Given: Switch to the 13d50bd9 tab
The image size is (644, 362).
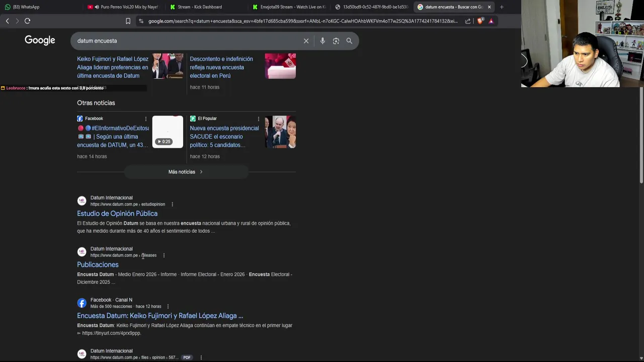Looking at the screenshot, I should [x=371, y=7].
